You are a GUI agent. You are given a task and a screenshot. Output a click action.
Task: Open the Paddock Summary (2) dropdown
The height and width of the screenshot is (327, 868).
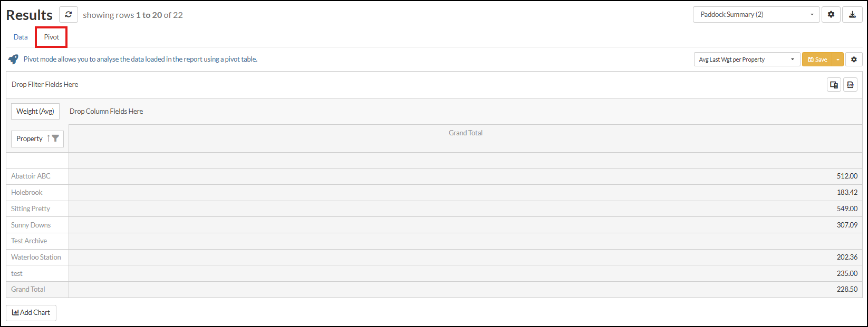tap(756, 15)
